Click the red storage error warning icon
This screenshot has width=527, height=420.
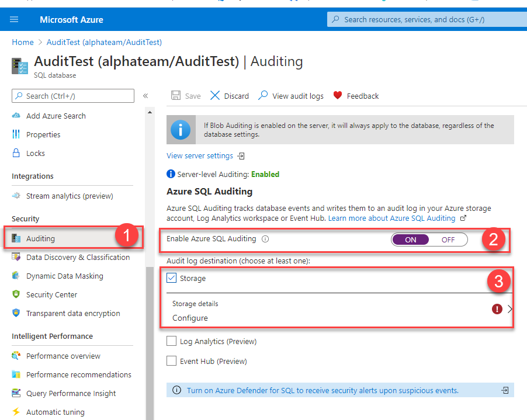(497, 309)
